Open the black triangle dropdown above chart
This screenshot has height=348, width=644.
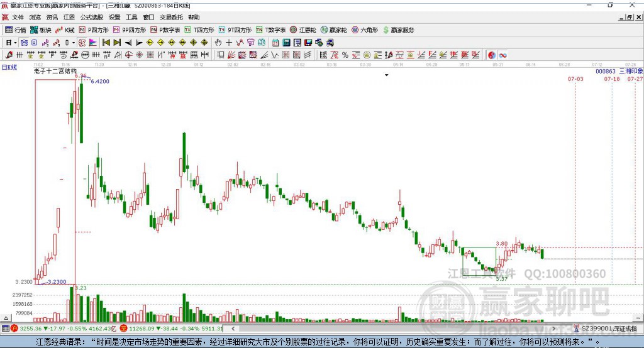coord(387,75)
